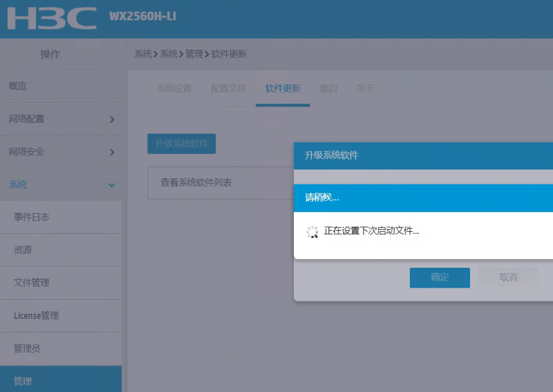Click the H3C logo

(x=52, y=18)
